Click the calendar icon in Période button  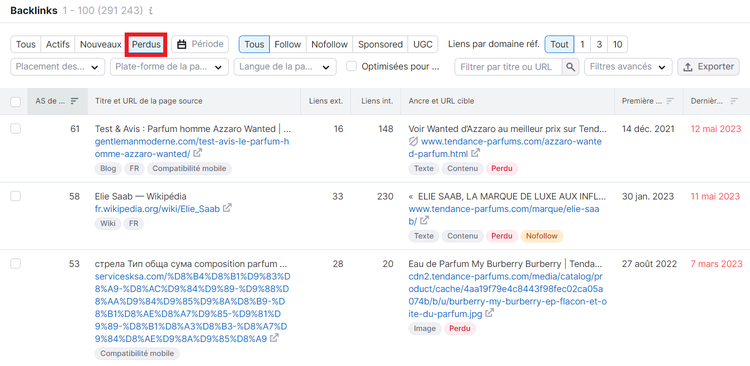[x=182, y=44]
